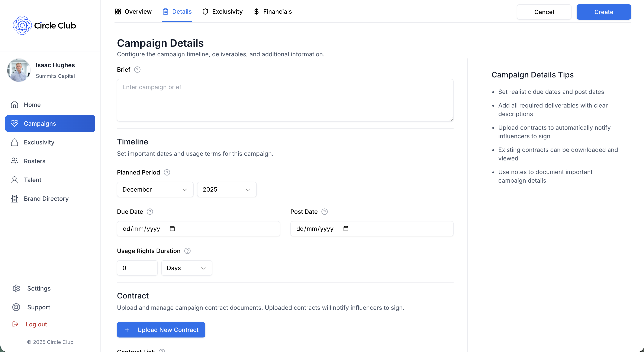
Task: Click the Brief help question mark
Action: (x=137, y=70)
